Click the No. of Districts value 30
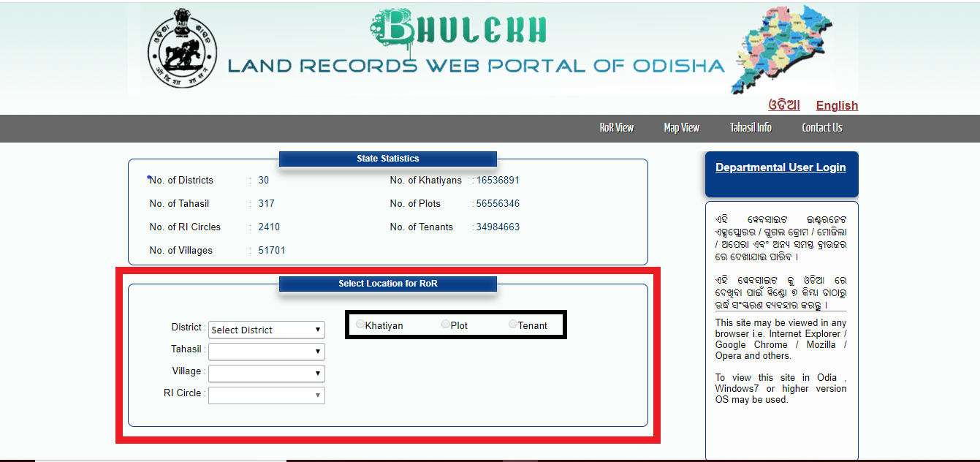980x462 pixels. coord(264,181)
